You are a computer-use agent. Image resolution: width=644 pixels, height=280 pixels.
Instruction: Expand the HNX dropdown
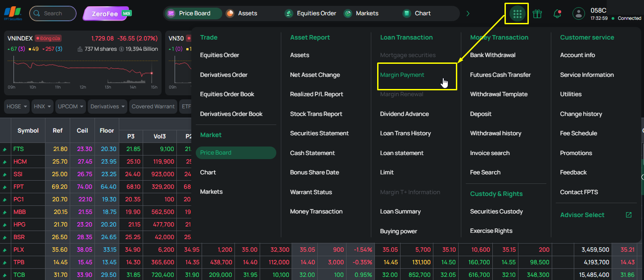43,107
